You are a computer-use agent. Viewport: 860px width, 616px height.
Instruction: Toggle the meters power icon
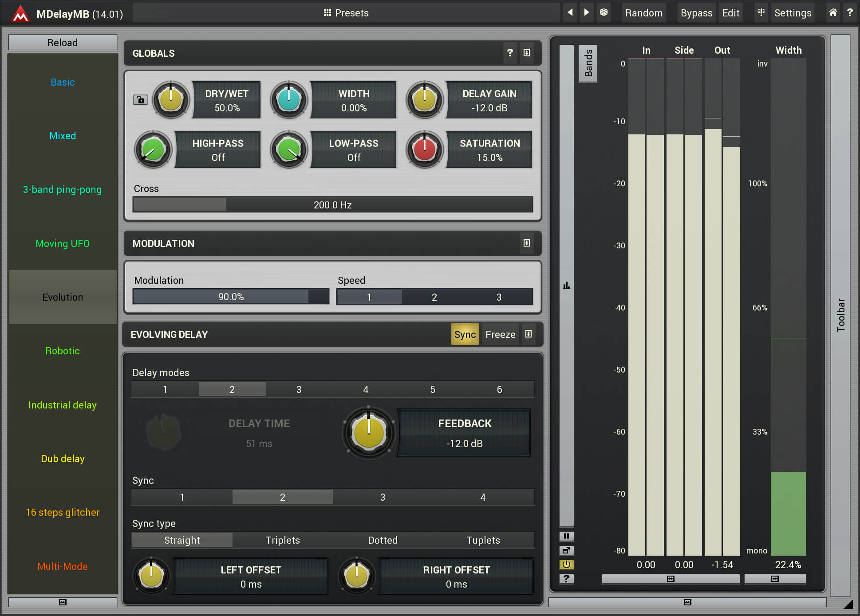tap(566, 565)
